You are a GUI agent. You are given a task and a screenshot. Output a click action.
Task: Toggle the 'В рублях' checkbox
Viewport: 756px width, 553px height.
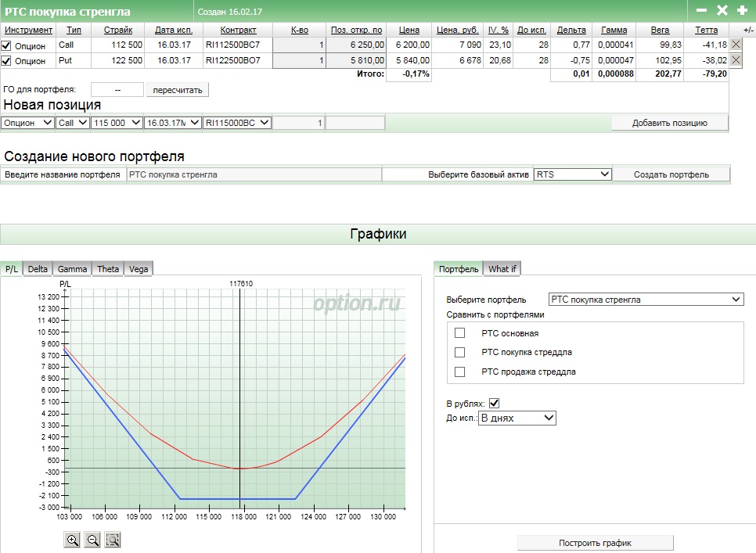(494, 404)
